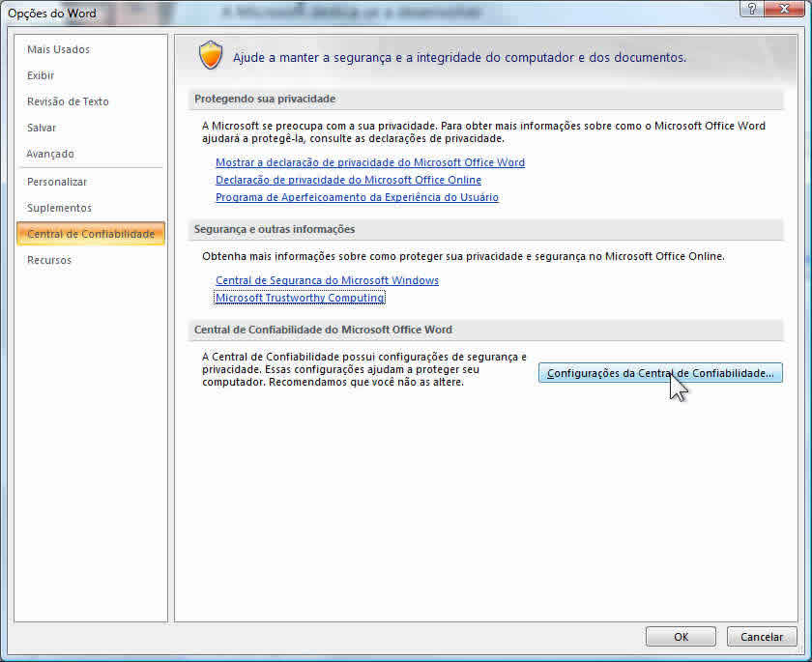Image resolution: width=812 pixels, height=662 pixels.
Task: Click Central de Confiabilidade do Microsoft Office Word heading
Action: click(323, 330)
